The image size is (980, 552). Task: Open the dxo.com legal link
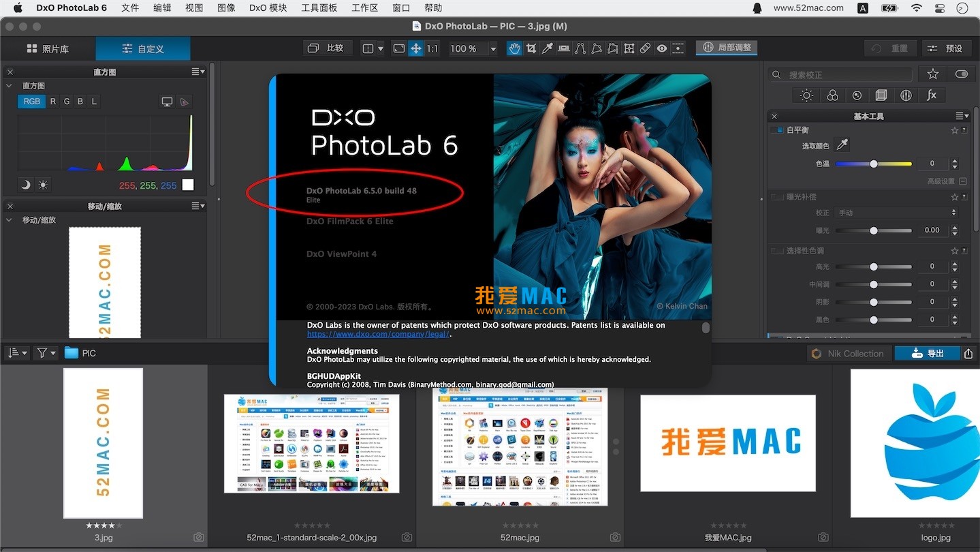click(x=378, y=334)
